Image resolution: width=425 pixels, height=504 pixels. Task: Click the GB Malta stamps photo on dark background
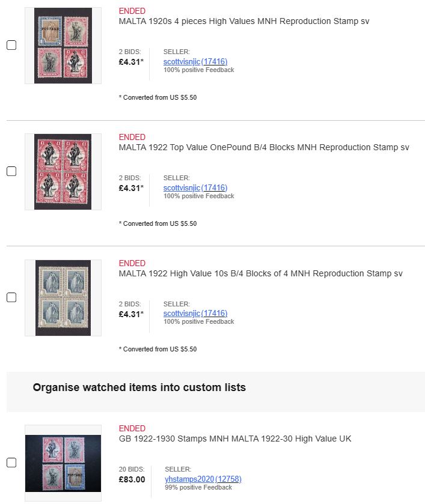[x=63, y=463]
